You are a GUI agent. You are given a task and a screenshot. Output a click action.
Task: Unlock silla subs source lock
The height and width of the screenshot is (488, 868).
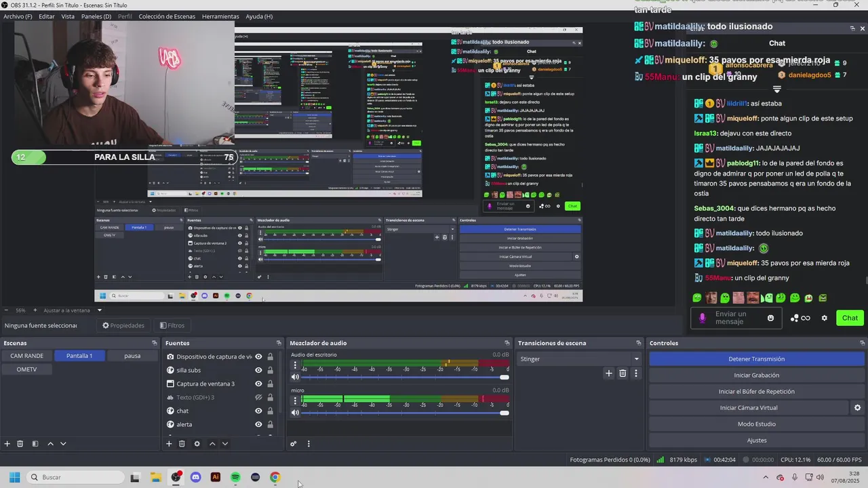(x=270, y=370)
